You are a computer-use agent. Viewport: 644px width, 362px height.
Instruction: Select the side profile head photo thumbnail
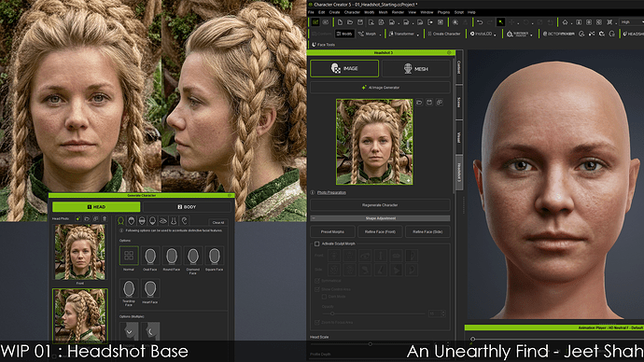[79, 315]
